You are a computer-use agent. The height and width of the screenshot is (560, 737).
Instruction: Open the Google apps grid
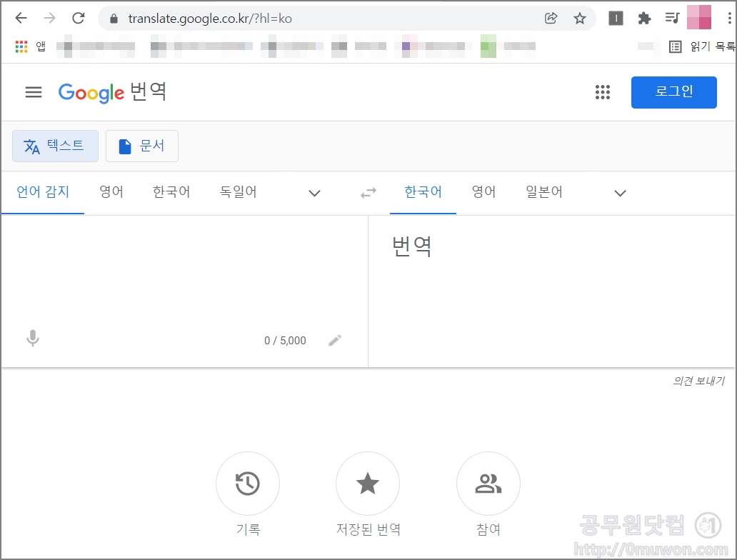click(603, 92)
